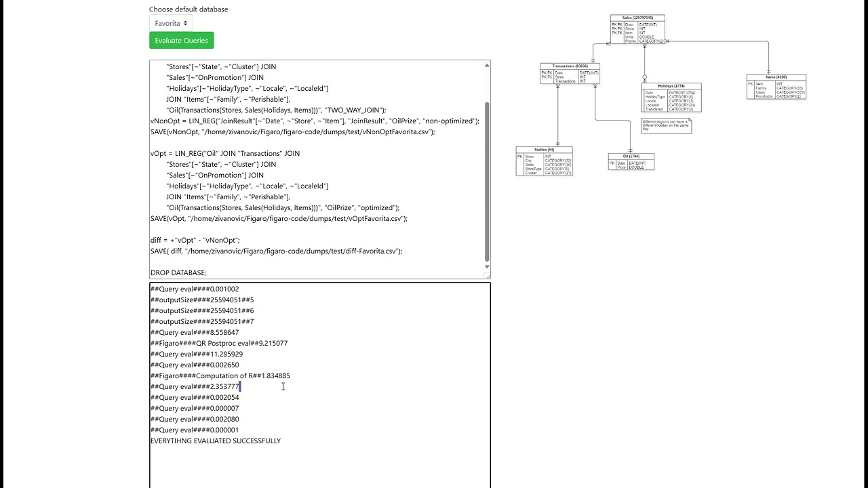Click the SAVE diff-Favorita.csv line
The width and height of the screenshot is (868, 488).
(x=277, y=251)
